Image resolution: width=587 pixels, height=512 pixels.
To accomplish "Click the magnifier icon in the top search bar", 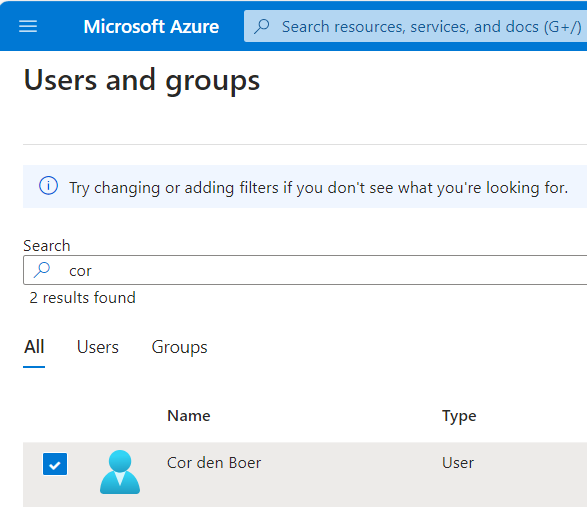I will point(262,27).
